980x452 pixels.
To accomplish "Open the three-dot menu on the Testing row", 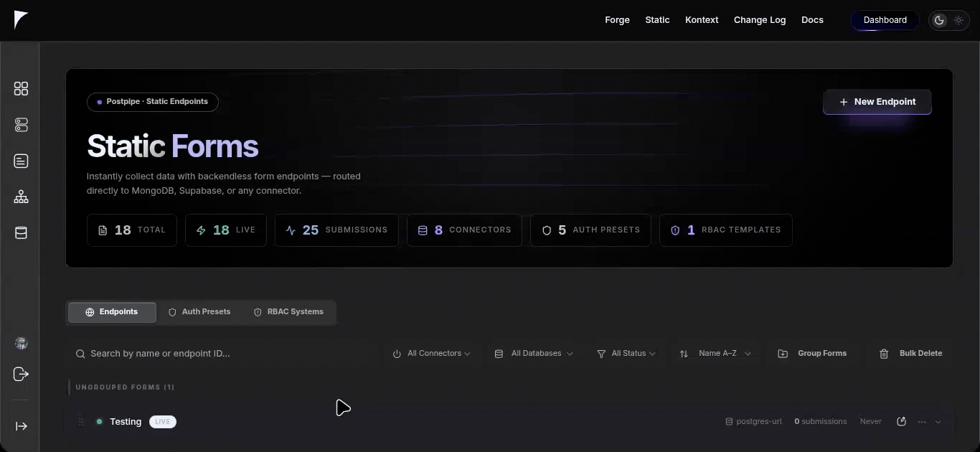I will click(922, 421).
